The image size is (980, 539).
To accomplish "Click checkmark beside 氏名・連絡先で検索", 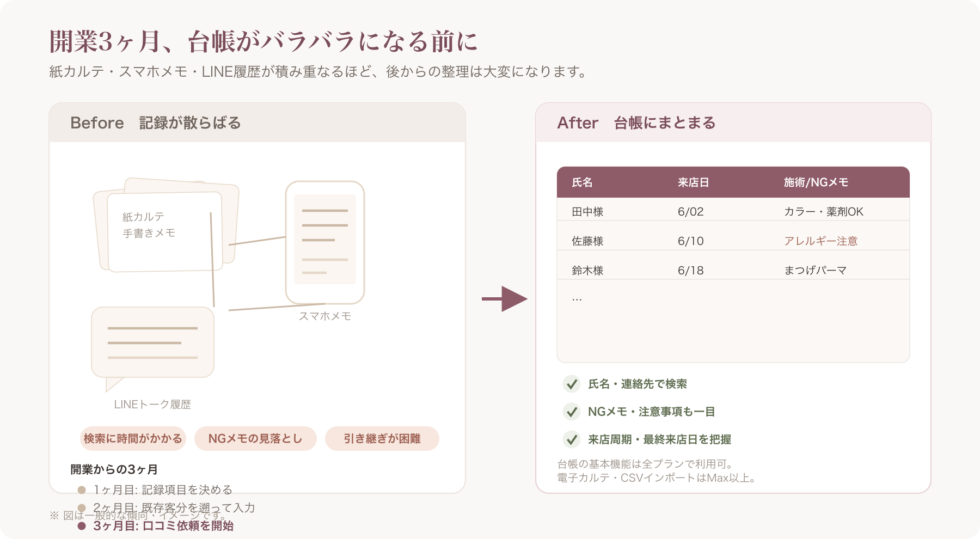I will 572,384.
